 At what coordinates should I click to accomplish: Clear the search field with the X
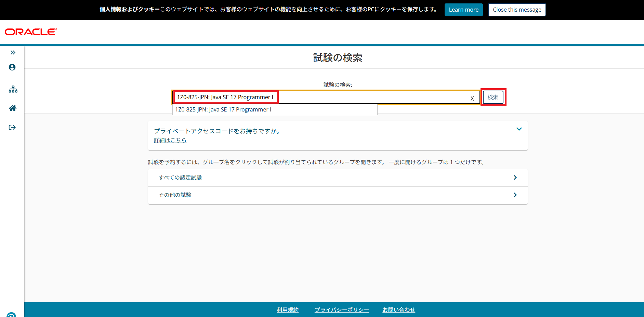click(x=472, y=98)
